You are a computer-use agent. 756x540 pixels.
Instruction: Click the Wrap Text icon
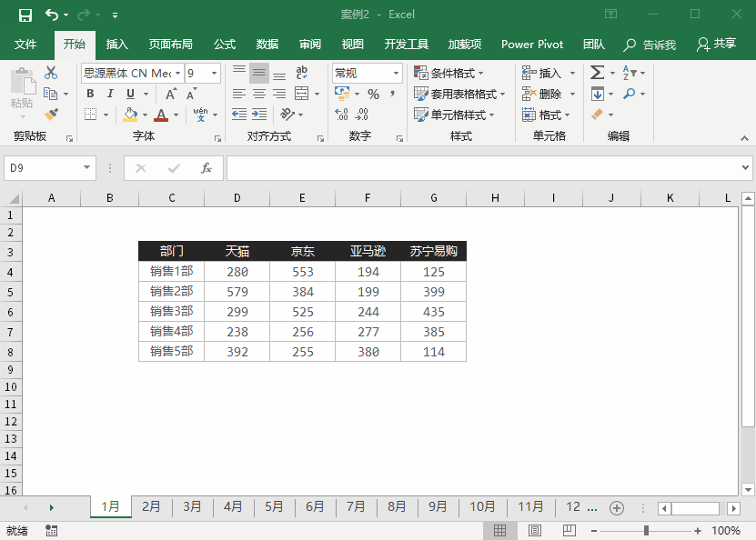point(302,73)
